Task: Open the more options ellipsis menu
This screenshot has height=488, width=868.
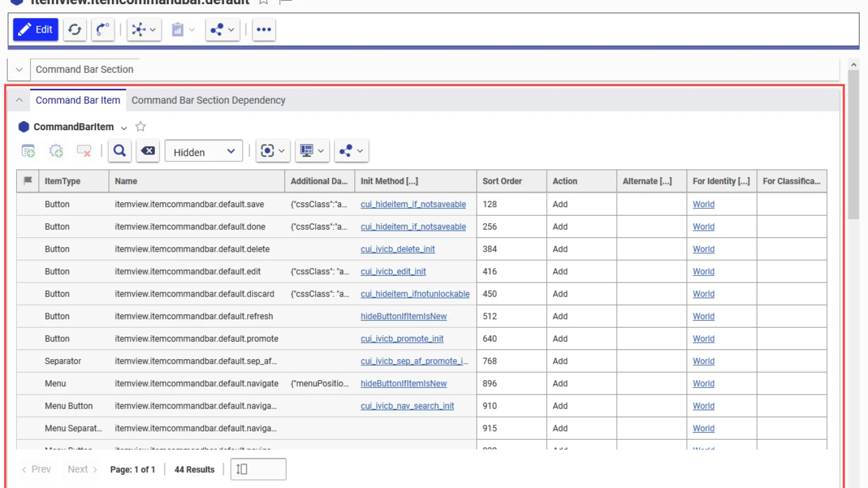Action: 264,29
